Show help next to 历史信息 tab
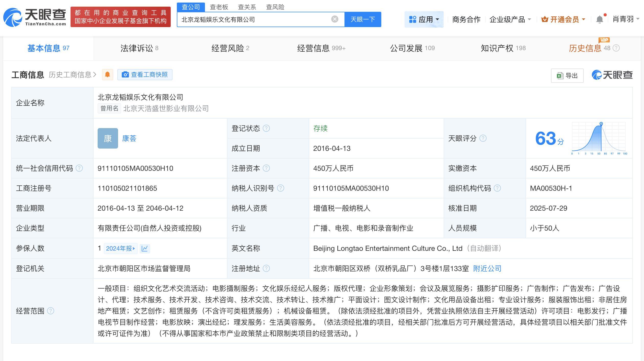The image size is (644, 361). click(616, 48)
